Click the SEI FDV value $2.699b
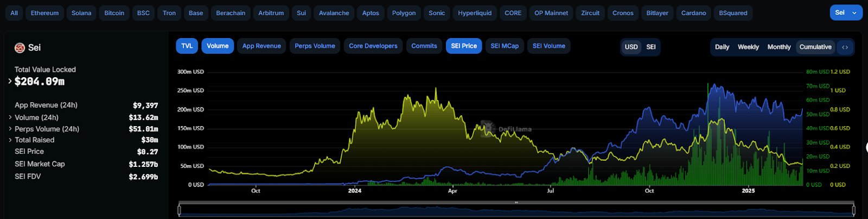 point(143,177)
